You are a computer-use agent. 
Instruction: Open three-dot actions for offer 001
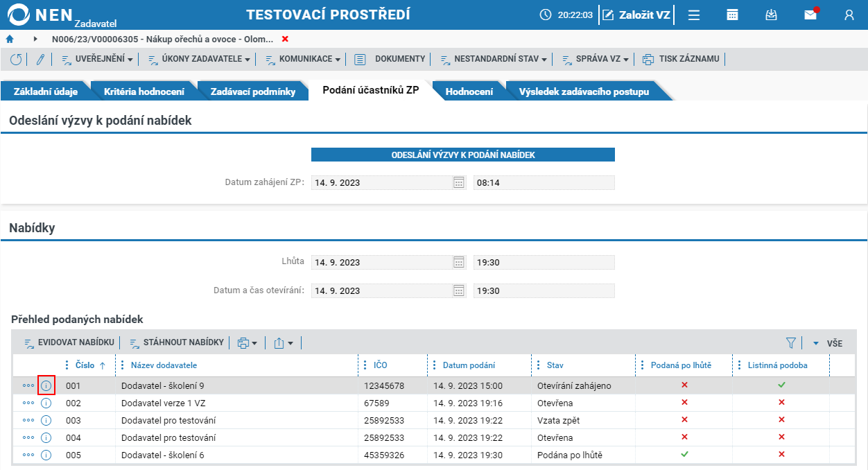[28, 385]
